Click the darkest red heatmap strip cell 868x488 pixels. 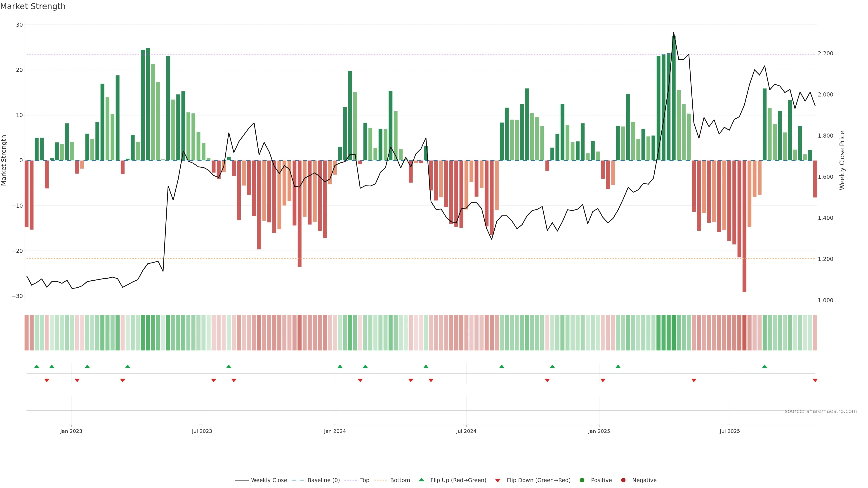[x=744, y=332]
